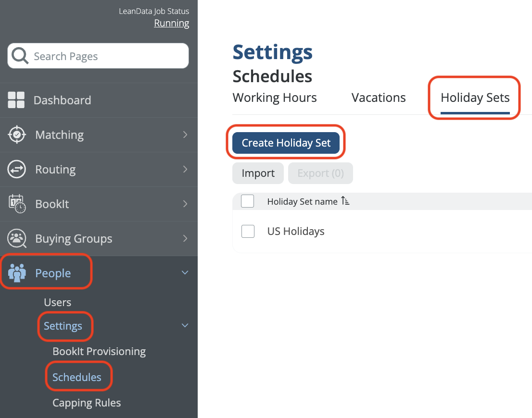Screen dimensions: 532x418
Task: Open Dashboard via its grid icon
Action: 16,100
